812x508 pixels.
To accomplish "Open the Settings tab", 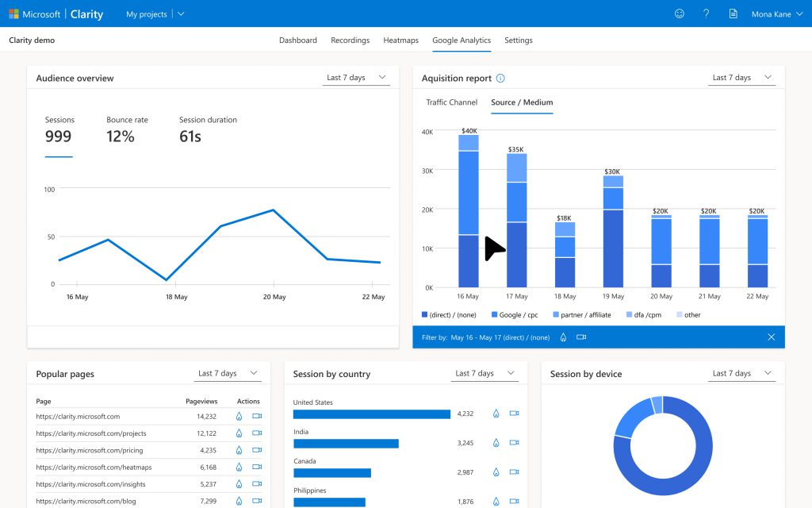I will [x=519, y=40].
